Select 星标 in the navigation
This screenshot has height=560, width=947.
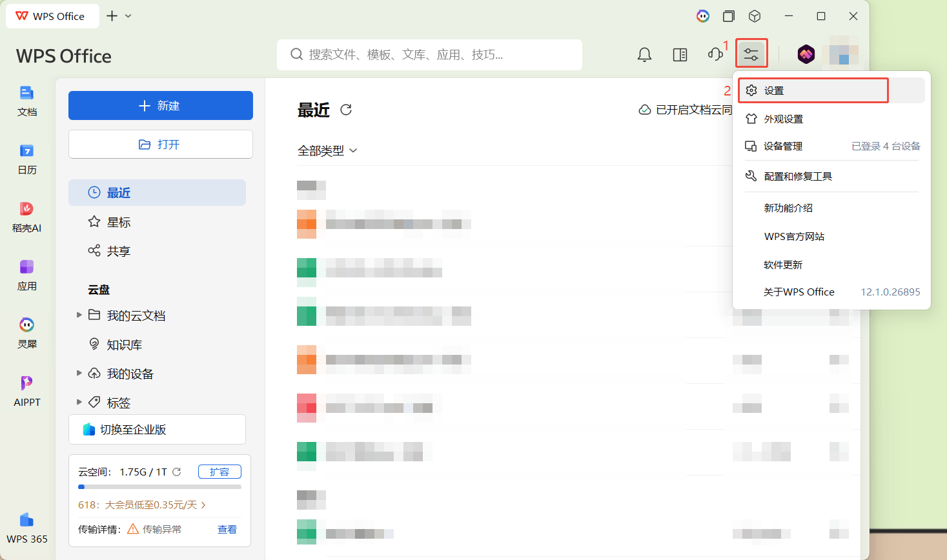(x=157, y=222)
